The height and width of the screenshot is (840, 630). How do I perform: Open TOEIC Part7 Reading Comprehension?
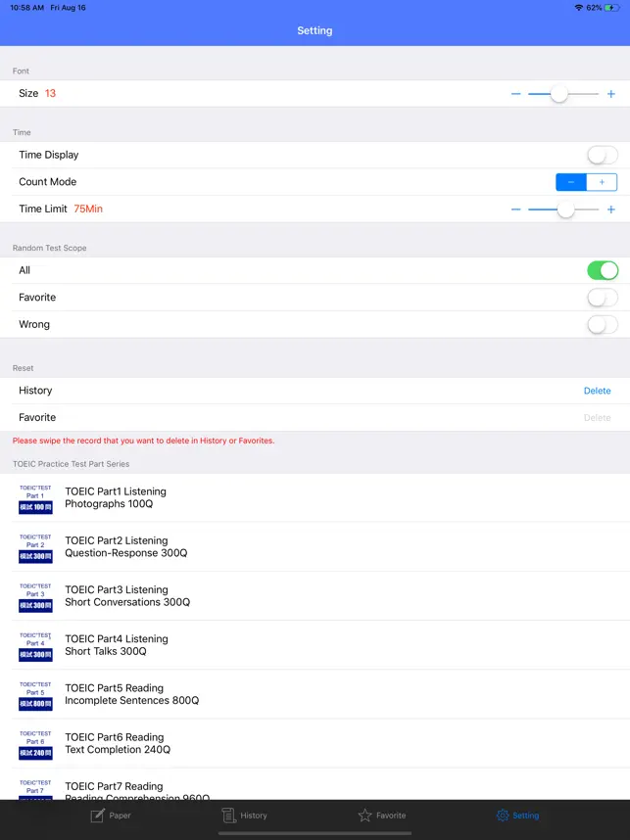point(315,784)
